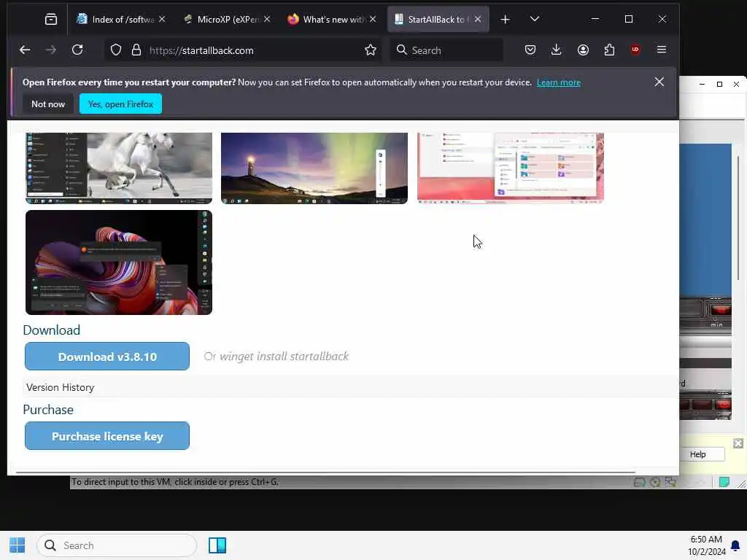Click the VM status bar disk icon
747x560 pixels.
click(640, 482)
